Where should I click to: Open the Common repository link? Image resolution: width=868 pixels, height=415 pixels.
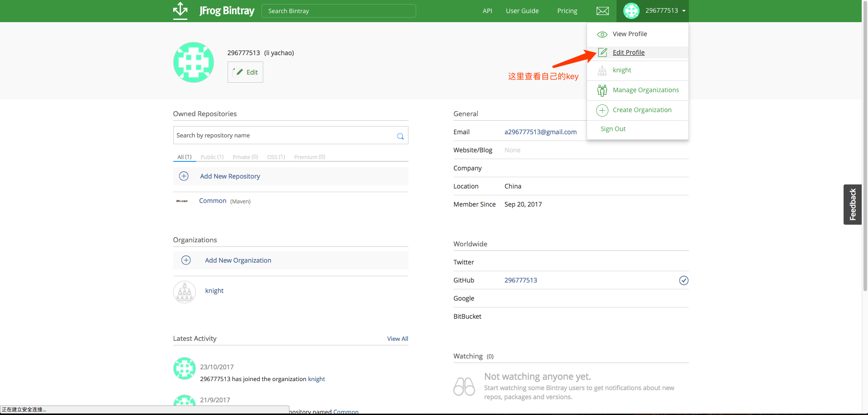coord(213,201)
